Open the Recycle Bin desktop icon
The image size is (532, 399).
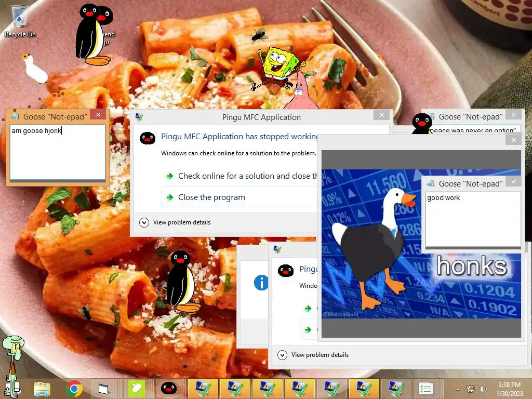coord(20,20)
